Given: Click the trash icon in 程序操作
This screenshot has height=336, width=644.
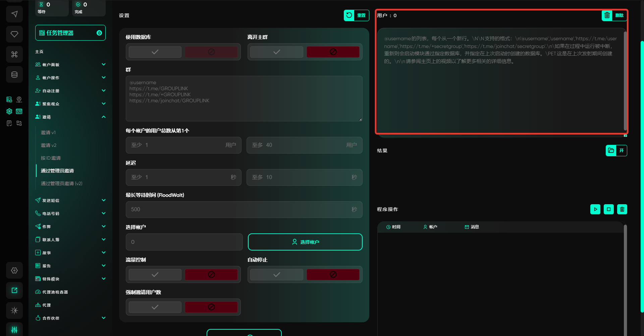Looking at the screenshot, I should (622, 209).
